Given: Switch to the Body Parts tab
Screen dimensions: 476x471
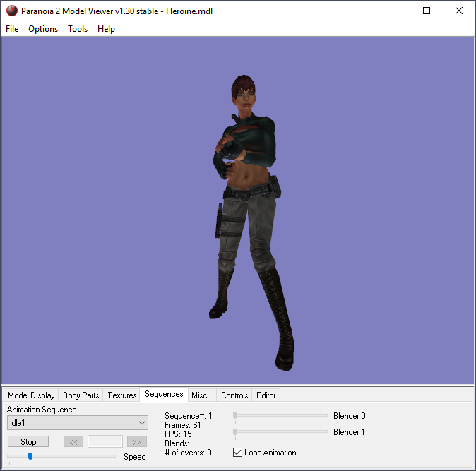Looking at the screenshot, I should 81,395.
